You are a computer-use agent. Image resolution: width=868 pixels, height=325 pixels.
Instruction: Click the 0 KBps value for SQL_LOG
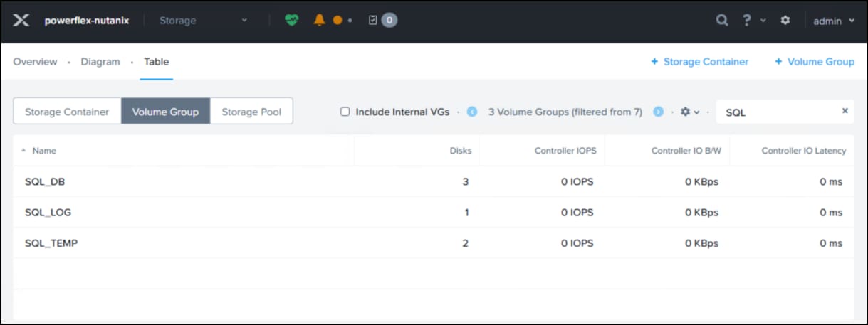[701, 212]
